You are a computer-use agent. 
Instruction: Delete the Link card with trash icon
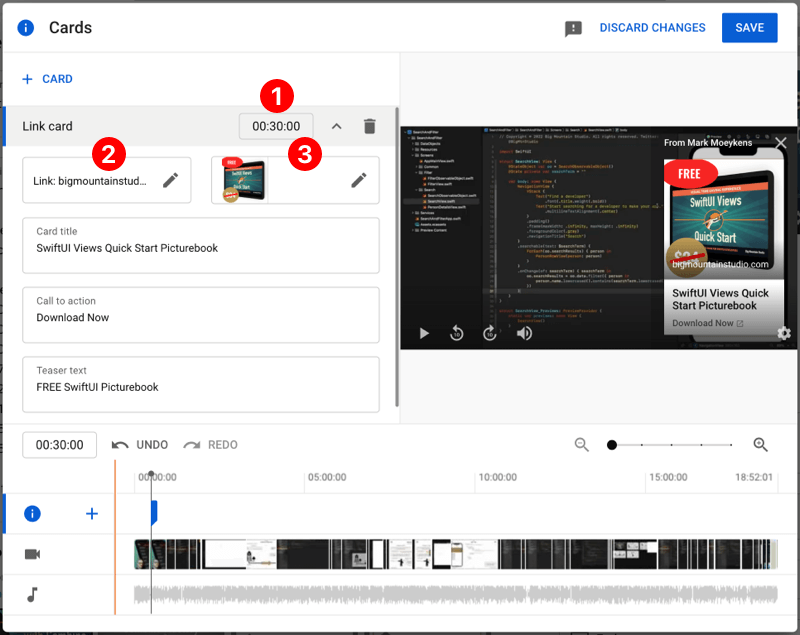pos(370,126)
